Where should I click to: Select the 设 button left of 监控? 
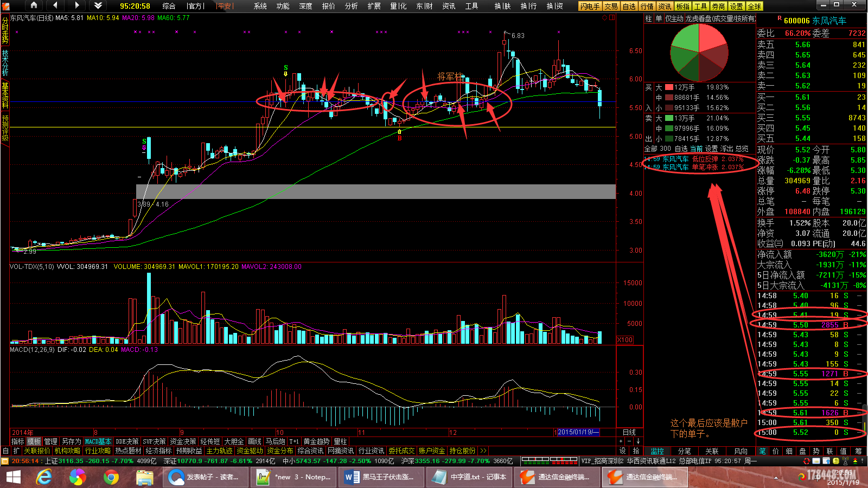(x=622, y=451)
